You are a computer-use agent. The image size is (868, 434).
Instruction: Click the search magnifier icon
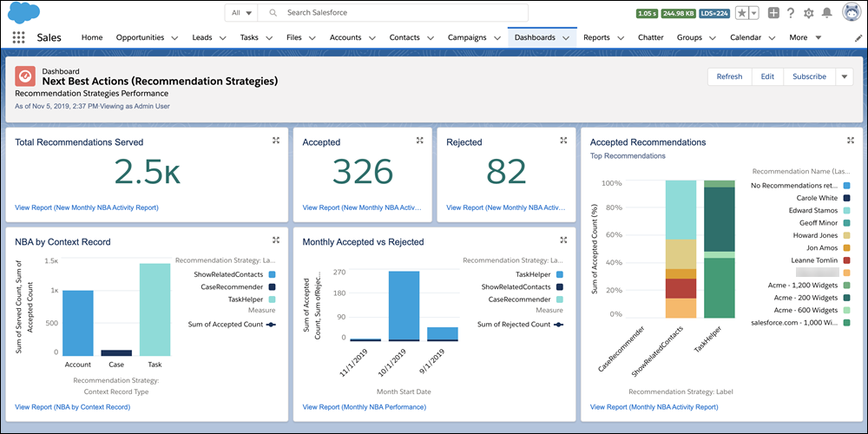pyautogui.click(x=273, y=12)
